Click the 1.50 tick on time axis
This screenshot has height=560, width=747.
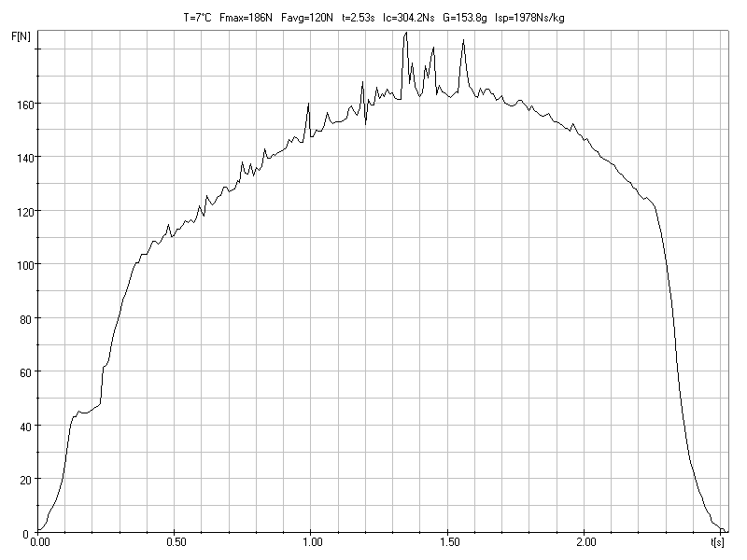point(448,541)
